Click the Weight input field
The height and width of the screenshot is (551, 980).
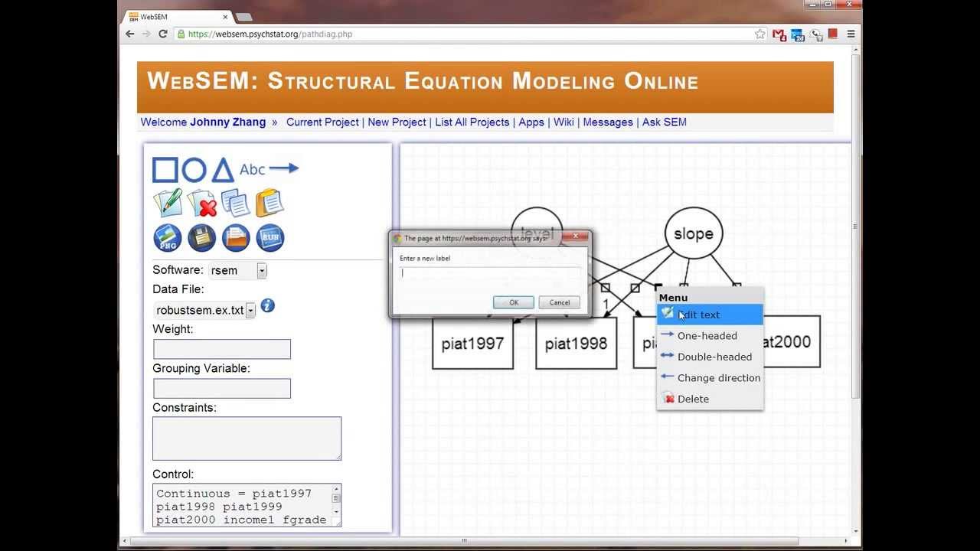click(x=222, y=349)
